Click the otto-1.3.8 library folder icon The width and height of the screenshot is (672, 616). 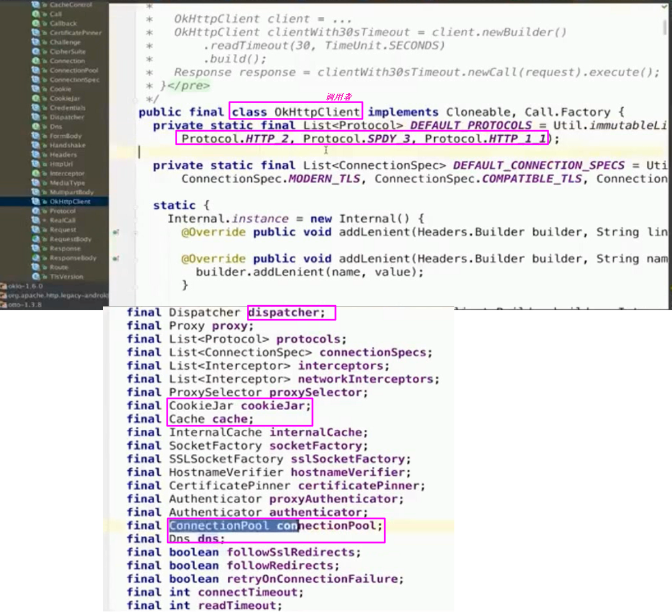[x=3, y=305]
